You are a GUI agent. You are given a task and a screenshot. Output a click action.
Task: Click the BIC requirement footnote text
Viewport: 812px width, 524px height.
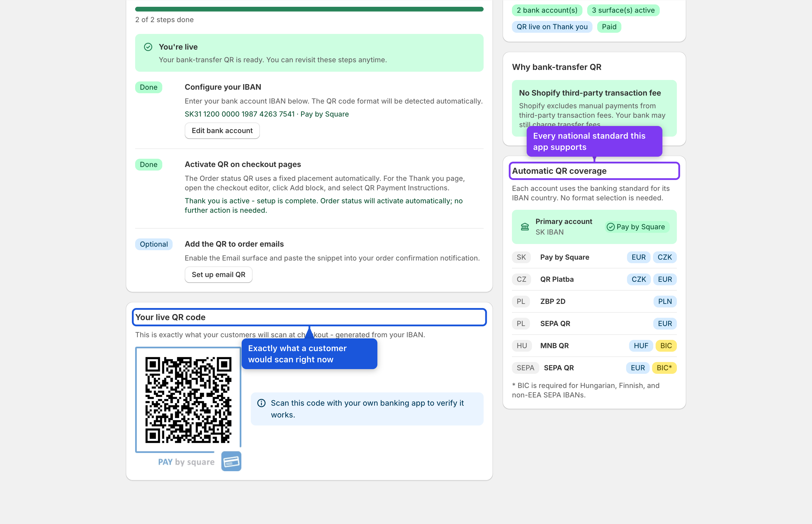pyautogui.click(x=585, y=390)
